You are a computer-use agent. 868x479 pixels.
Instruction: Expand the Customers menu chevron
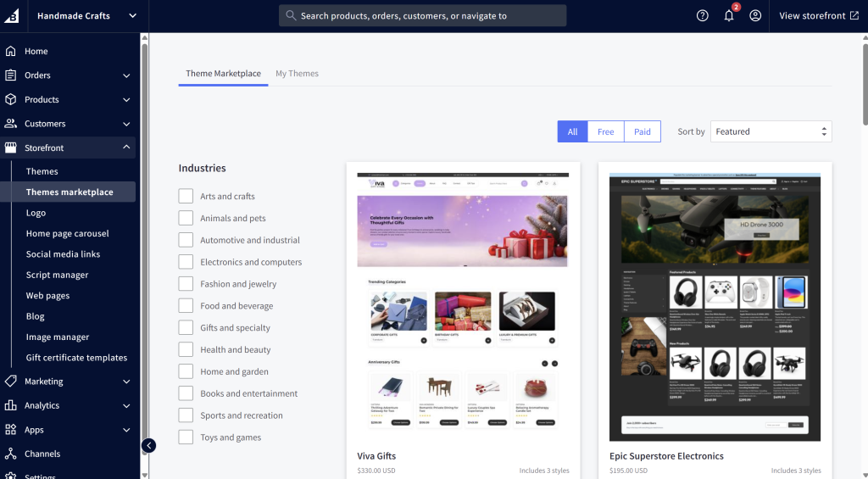[x=126, y=124]
